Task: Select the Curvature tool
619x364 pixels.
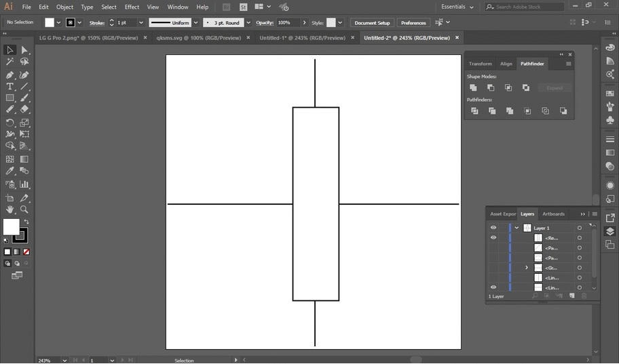Action: (x=24, y=75)
